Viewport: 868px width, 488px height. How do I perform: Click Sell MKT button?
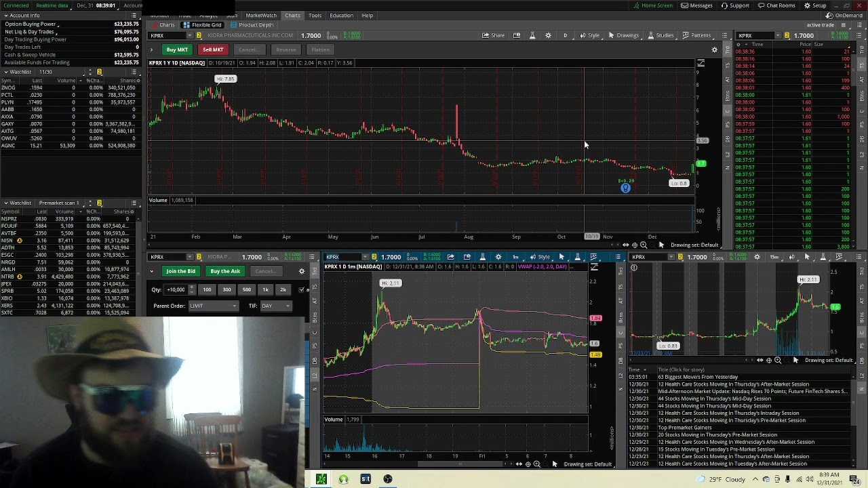click(213, 49)
